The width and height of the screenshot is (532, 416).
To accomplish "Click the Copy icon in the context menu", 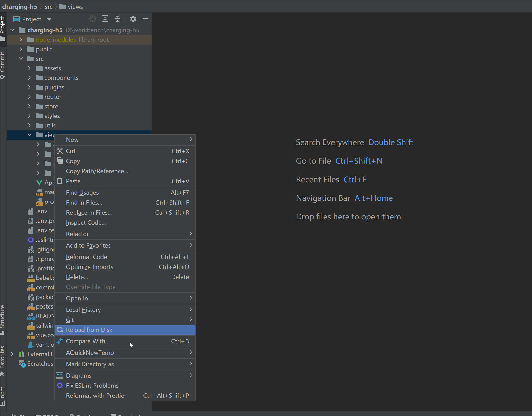I will coord(60,161).
